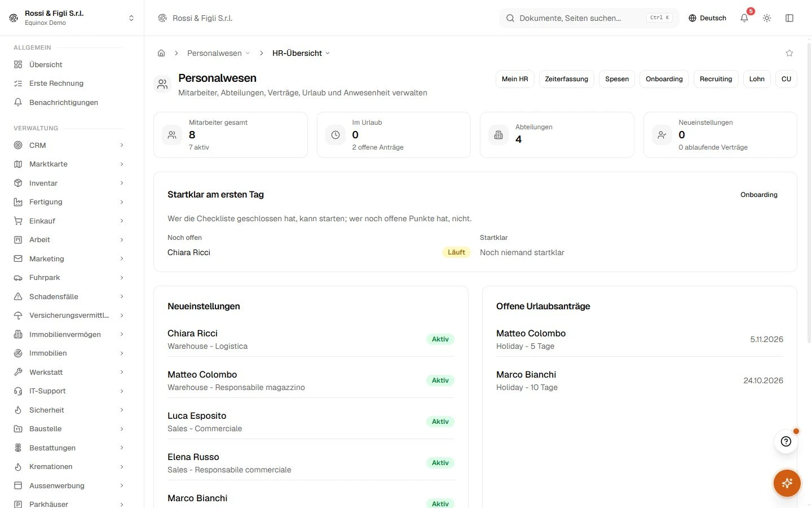Open the HR-Übersicht breadcrumb dropdown
The height and width of the screenshot is (508, 812).
[x=301, y=53]
